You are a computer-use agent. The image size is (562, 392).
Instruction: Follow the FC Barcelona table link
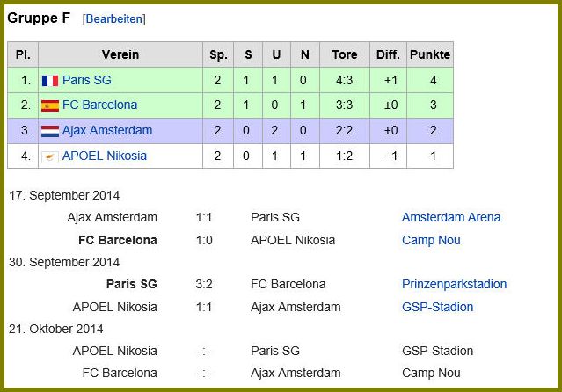pyautogui.click(x=99, y=105)
